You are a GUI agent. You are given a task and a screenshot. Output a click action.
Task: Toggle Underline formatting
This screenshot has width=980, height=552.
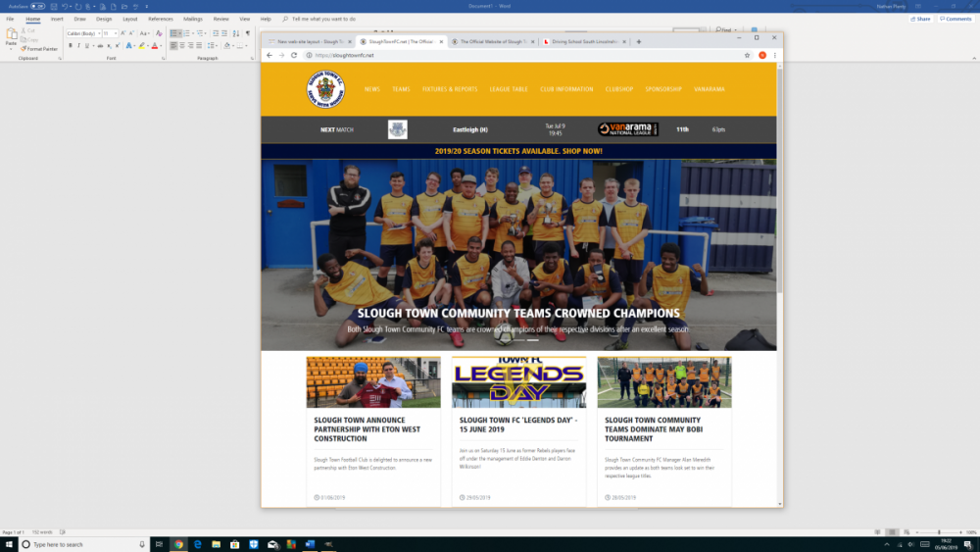[87, 46]
